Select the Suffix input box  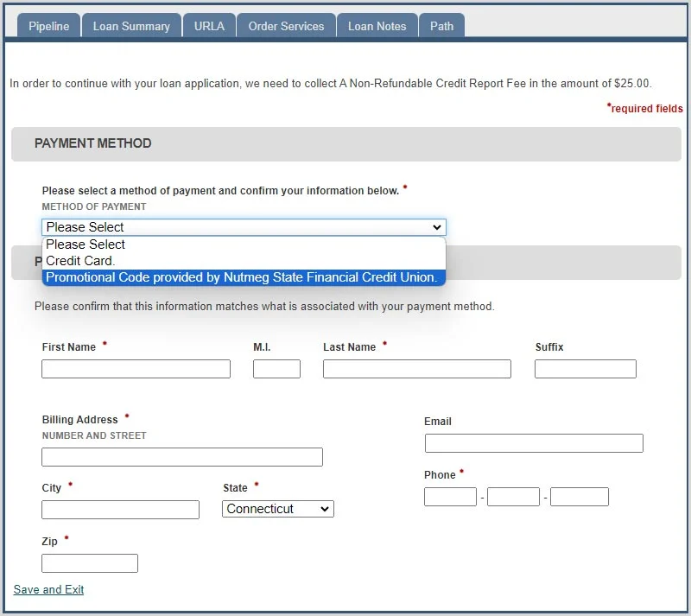point(586,369)
